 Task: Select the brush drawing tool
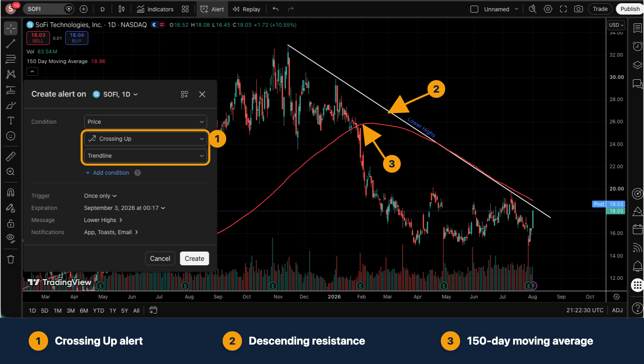pyautogui.click(x=11, y=105)
